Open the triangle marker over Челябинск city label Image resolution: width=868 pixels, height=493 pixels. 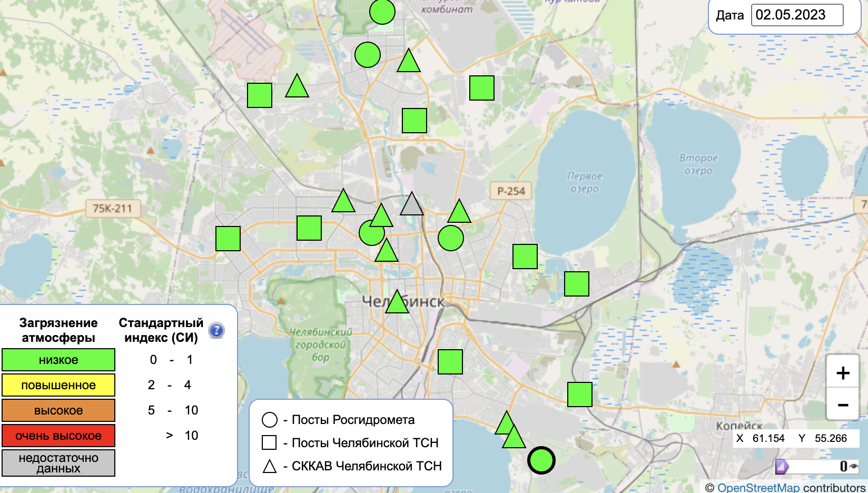(x=397, y=303)
